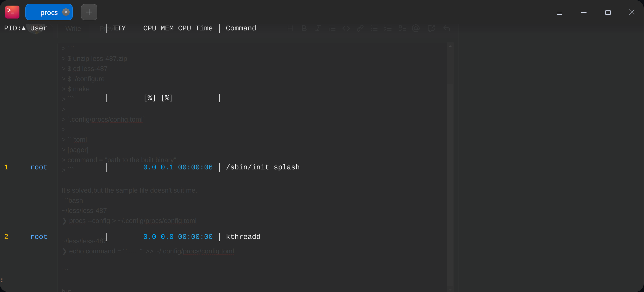The image size is (644, 292).
Task: Close the procs terminal tab
Action: tap(66, 12)
